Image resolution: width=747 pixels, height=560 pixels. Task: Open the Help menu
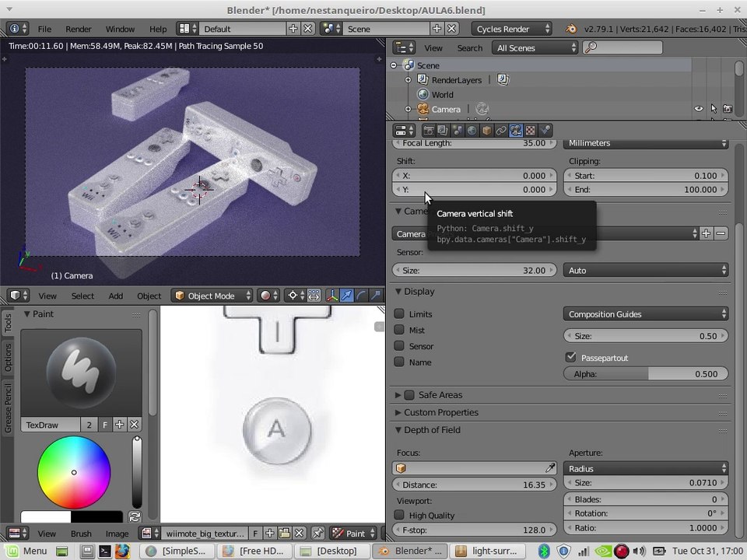point(158,29)
